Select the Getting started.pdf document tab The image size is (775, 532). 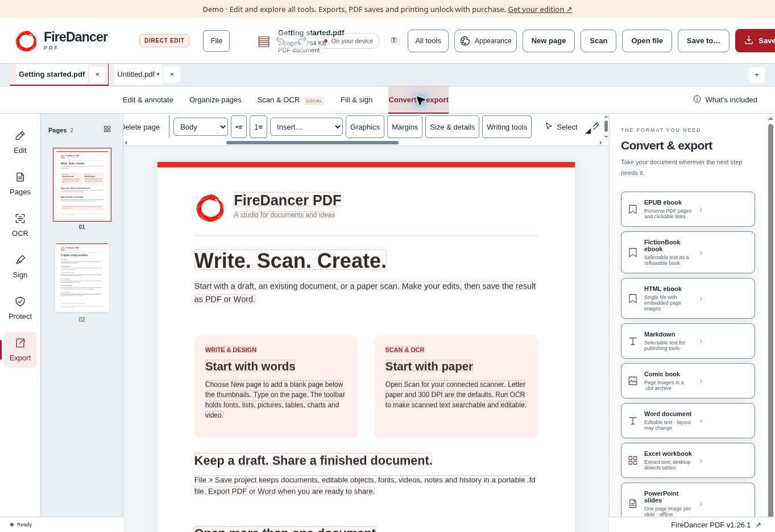tap(52, 74)
